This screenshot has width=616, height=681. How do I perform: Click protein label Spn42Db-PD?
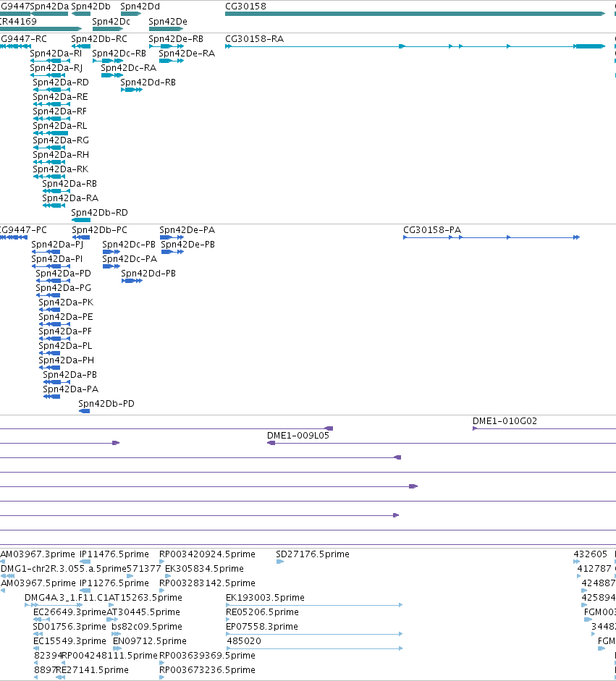pos(106,404)
